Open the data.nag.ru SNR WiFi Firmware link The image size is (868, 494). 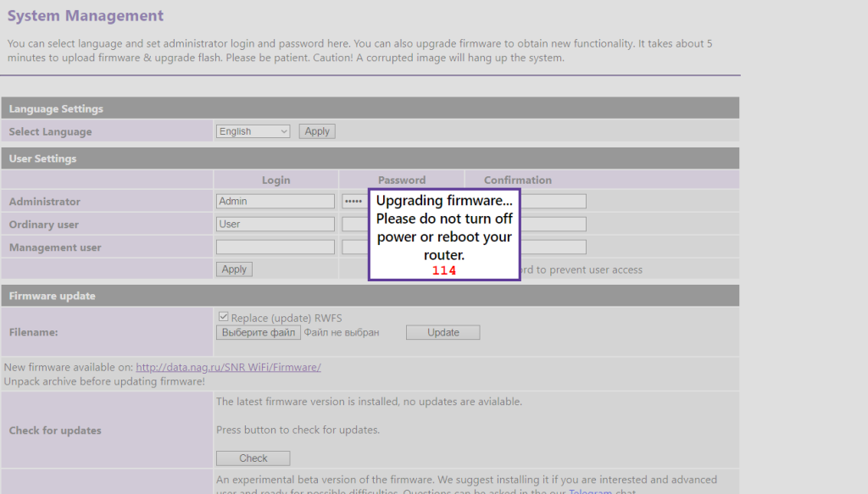point(229,367)
